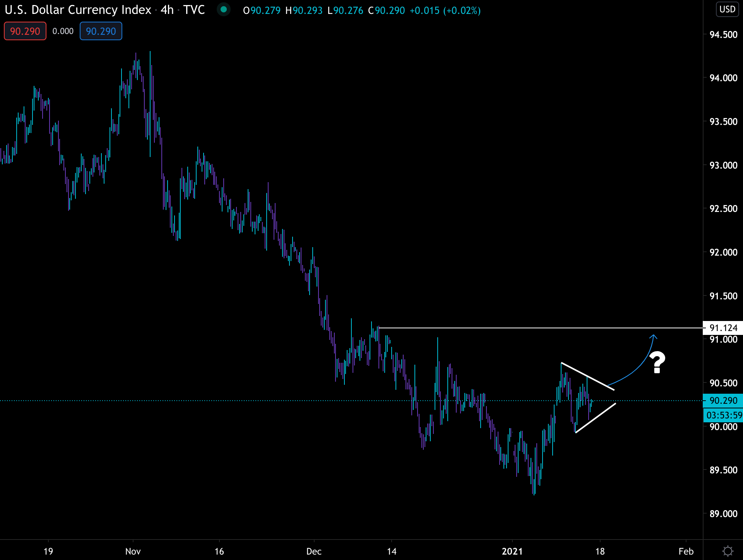Click the chart settings gear icon
This screenshot has width=743, height=560.
[728, 551]
